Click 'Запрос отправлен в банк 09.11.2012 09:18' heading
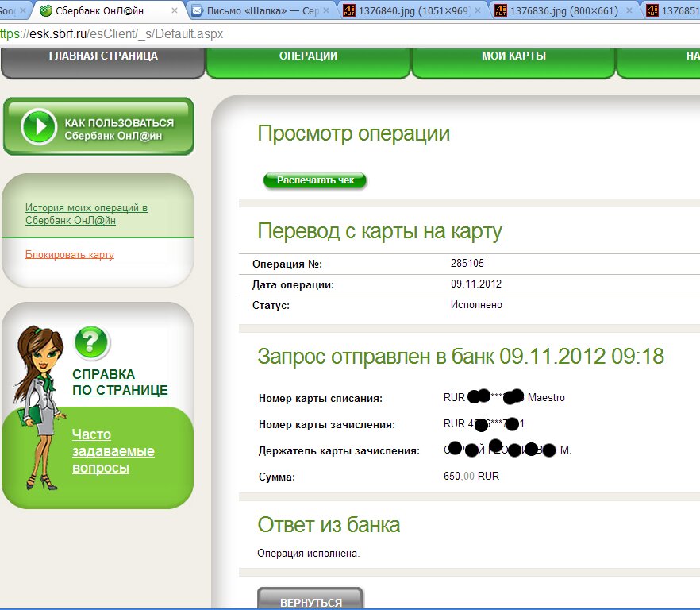The image size is (700, 610). (x=460, y=357)
